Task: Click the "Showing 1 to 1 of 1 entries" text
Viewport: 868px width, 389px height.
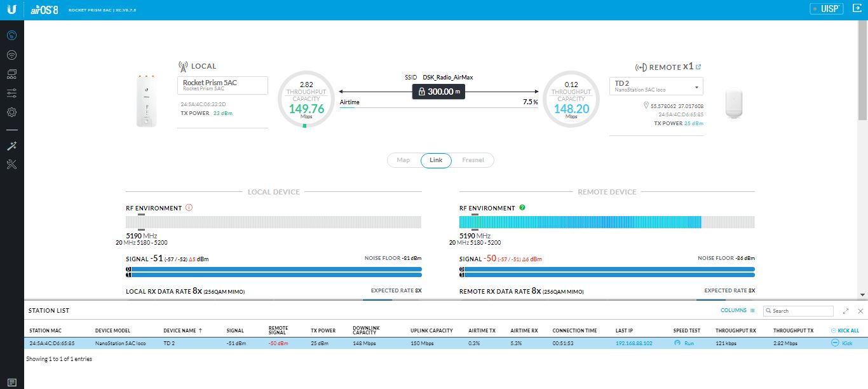Action: [59, 359]
